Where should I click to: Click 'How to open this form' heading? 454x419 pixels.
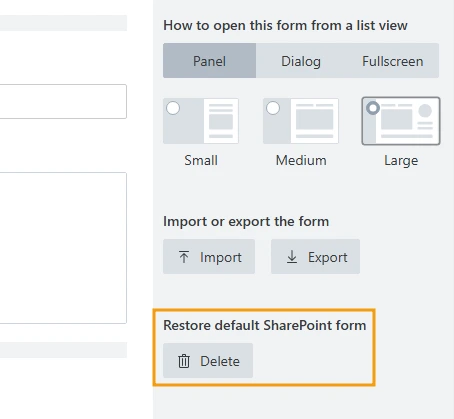pyautogui.click(x=285, y=26)
